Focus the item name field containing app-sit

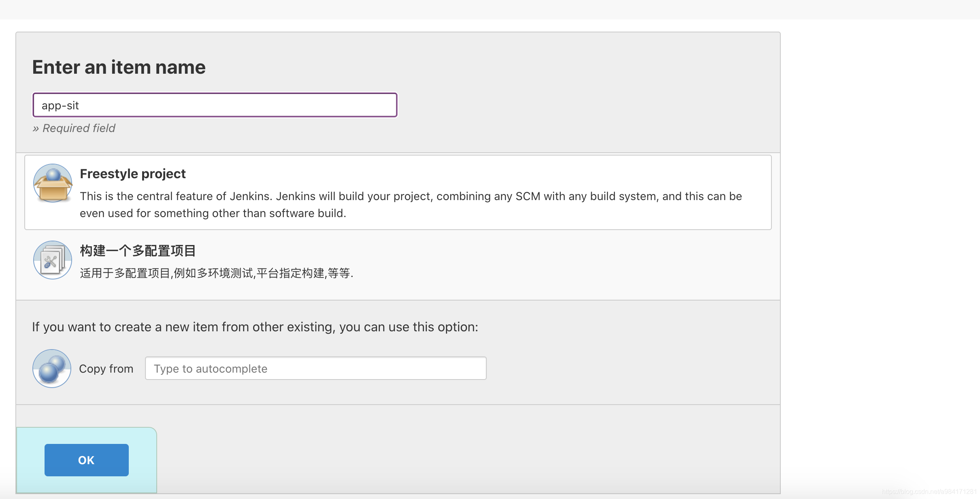[x=215, y=105]
